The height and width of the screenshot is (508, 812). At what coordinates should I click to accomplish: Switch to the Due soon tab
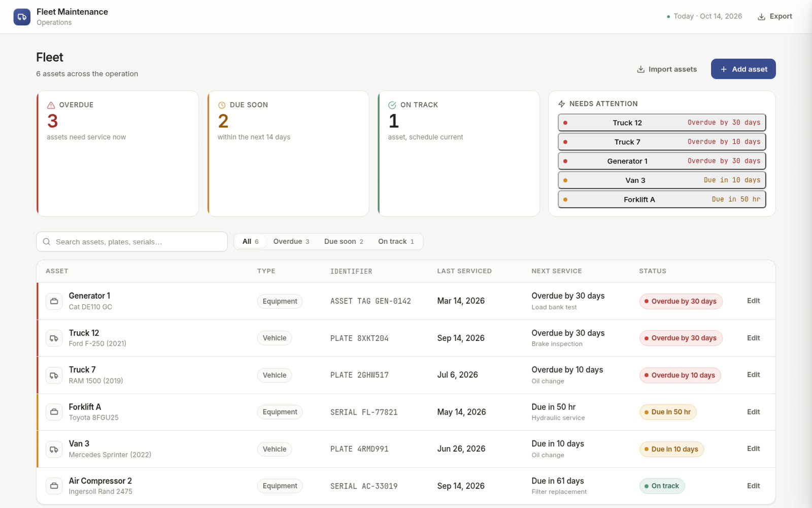(344, 241)
